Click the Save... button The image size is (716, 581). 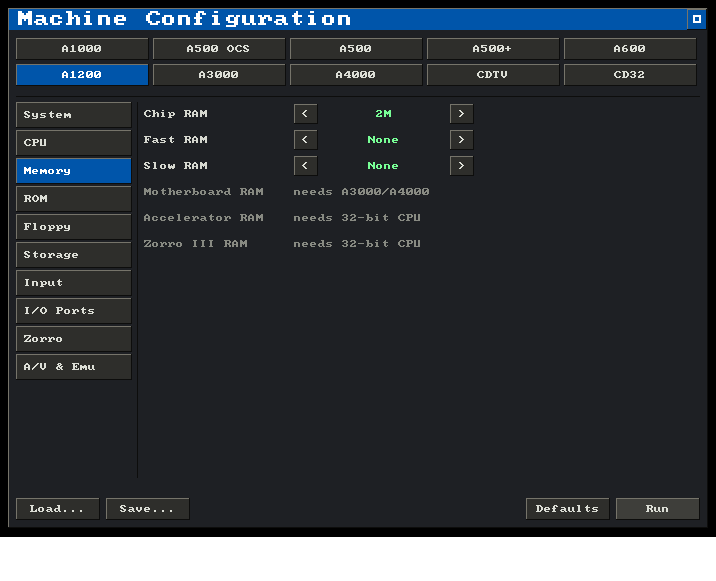[147, 509]
